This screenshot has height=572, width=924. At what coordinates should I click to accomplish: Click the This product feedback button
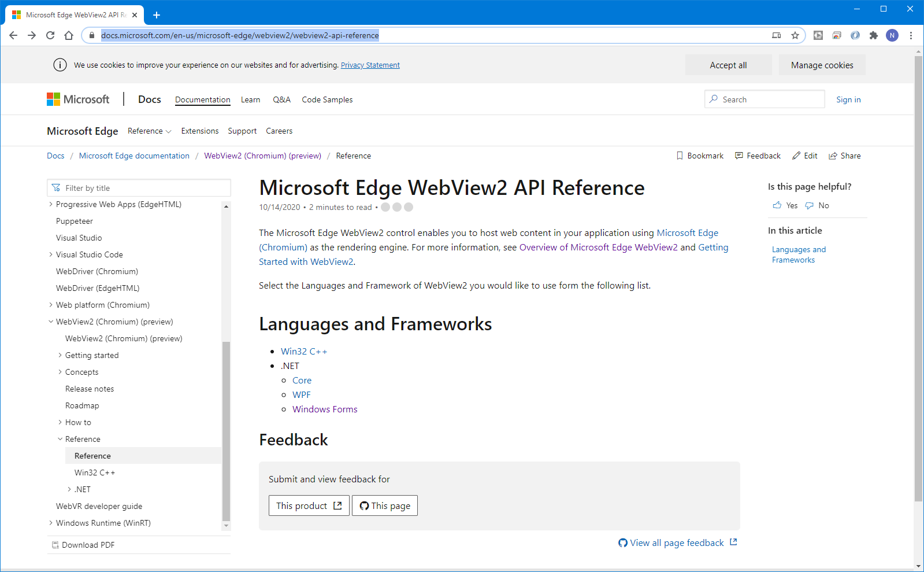click(309, 505)
